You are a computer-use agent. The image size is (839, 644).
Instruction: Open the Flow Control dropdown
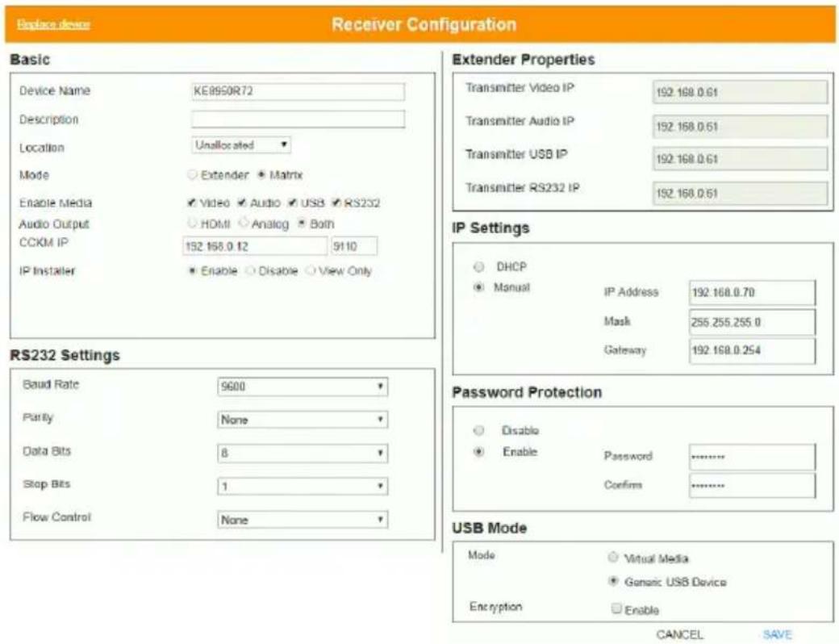(303, 520)
